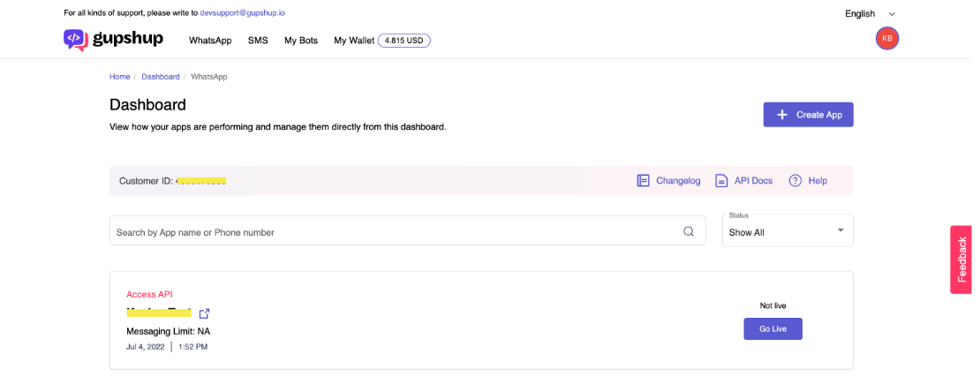Click the Go Live button
This screenshot has height=384, width=980.
pos(773,329)
